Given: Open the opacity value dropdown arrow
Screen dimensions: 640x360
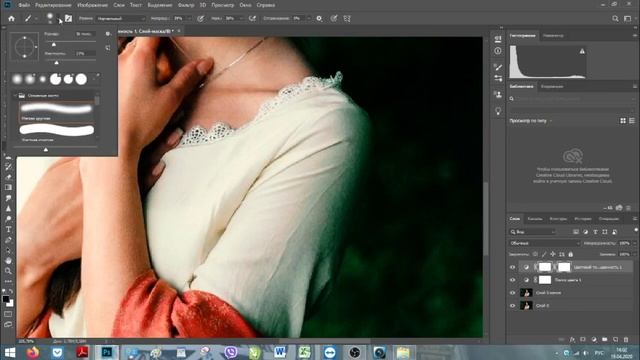Looking at the screenshot, I should [189, 18].
